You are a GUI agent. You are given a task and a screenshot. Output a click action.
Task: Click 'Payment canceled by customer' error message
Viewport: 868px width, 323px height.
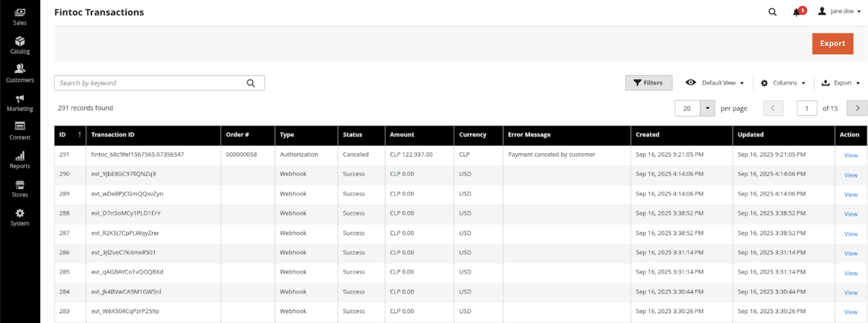(552, 154)
